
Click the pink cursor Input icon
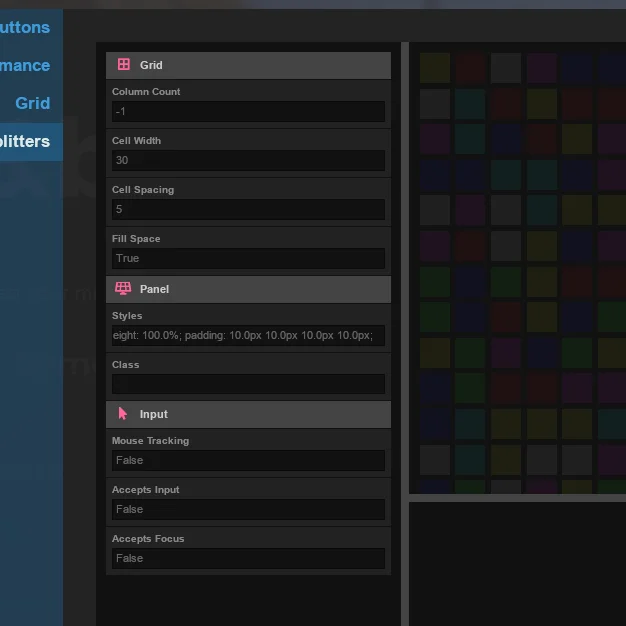point(123,414)
